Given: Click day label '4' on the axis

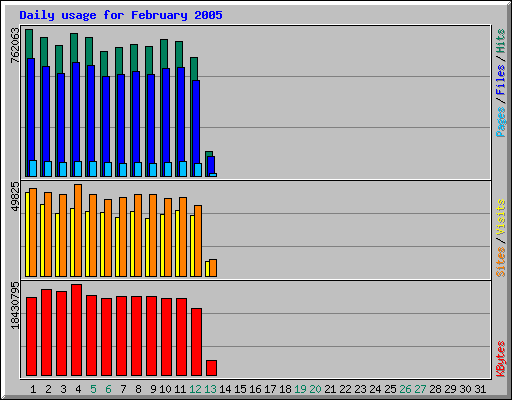Looking at the screenshot, I should [x=78, y=389].
